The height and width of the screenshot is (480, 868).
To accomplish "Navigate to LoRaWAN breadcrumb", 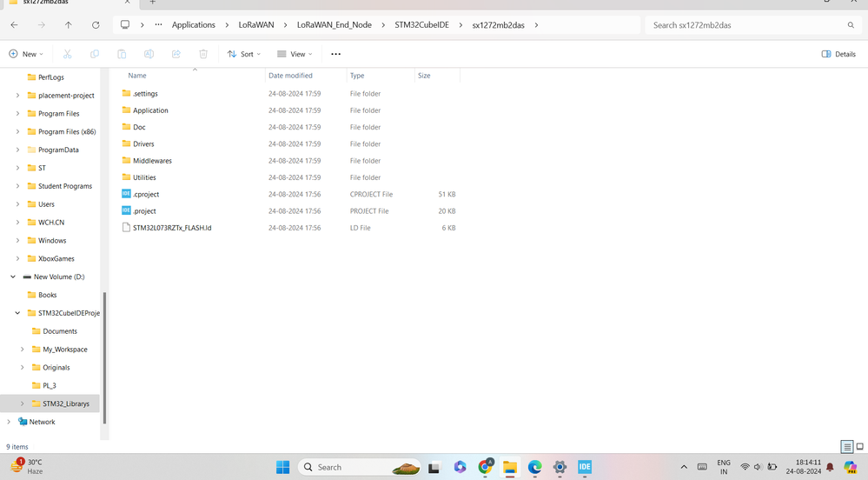I will 256,25.
